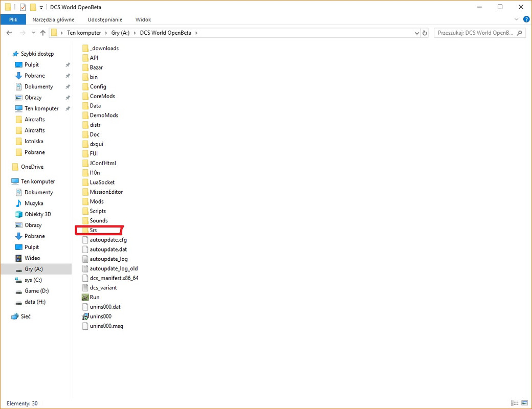Select lotniska folder in navigation pane

click(34, 141)
